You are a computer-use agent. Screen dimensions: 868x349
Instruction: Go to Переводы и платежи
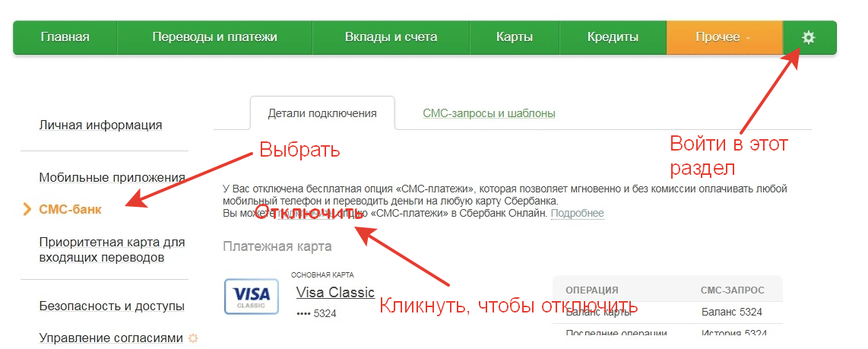pos(215,38)
